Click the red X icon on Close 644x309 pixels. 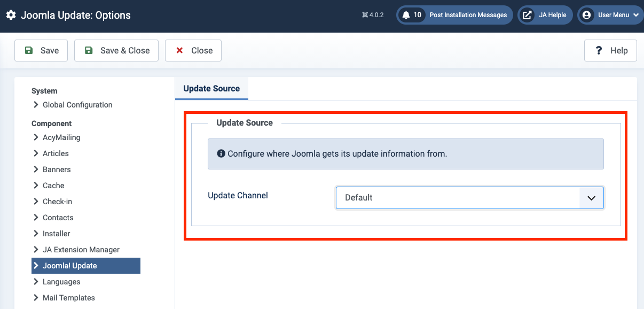coord(180,50)
